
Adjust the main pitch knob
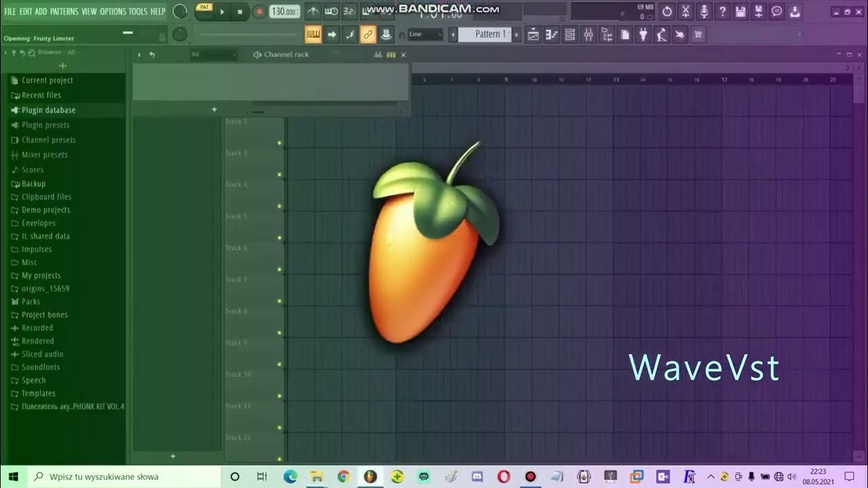(x=180, y=34)
